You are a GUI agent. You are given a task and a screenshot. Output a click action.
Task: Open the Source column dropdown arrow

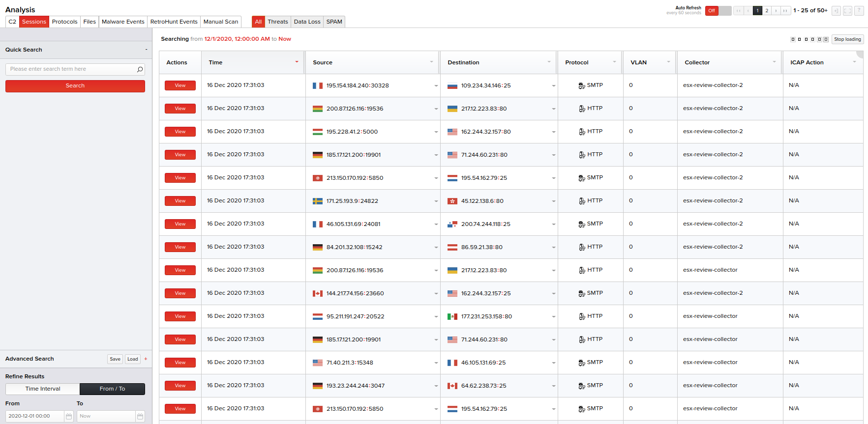[431, 62]
